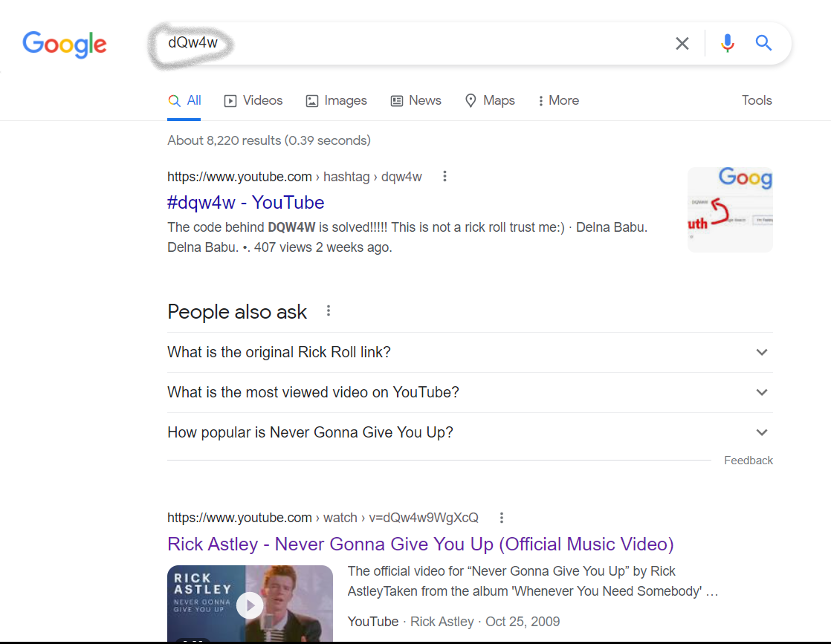The image size is (831, 644).
Task: Clear the search query with the X icon
Action: 682,43
